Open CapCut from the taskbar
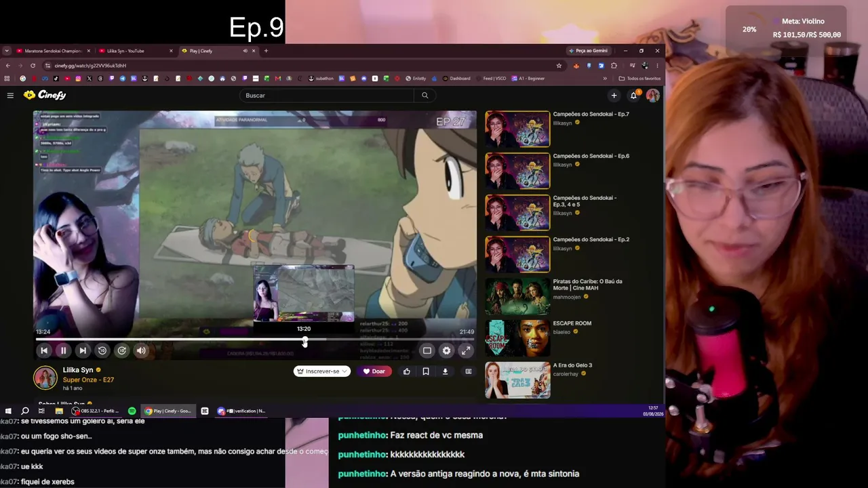Viewport: 868px width, 488px height. coord(205,411)
